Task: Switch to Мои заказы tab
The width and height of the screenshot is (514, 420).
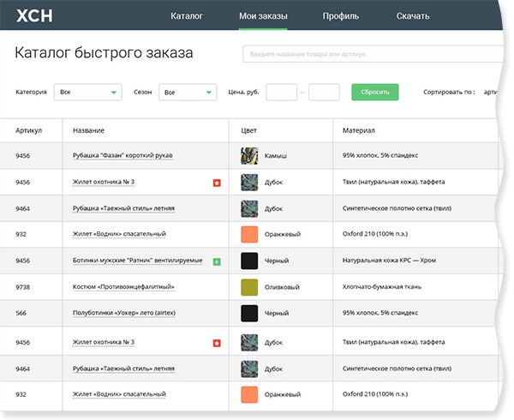Action: click(263, 15)
